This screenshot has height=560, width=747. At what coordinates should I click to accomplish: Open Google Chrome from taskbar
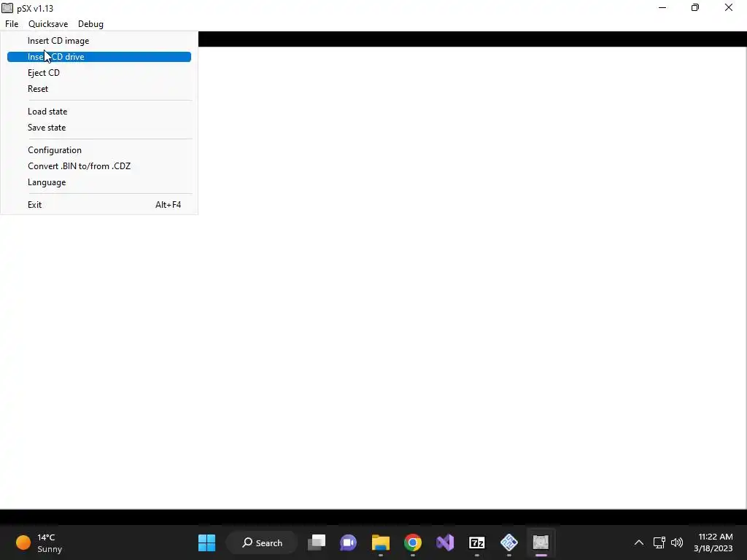(x=413, y=542)
